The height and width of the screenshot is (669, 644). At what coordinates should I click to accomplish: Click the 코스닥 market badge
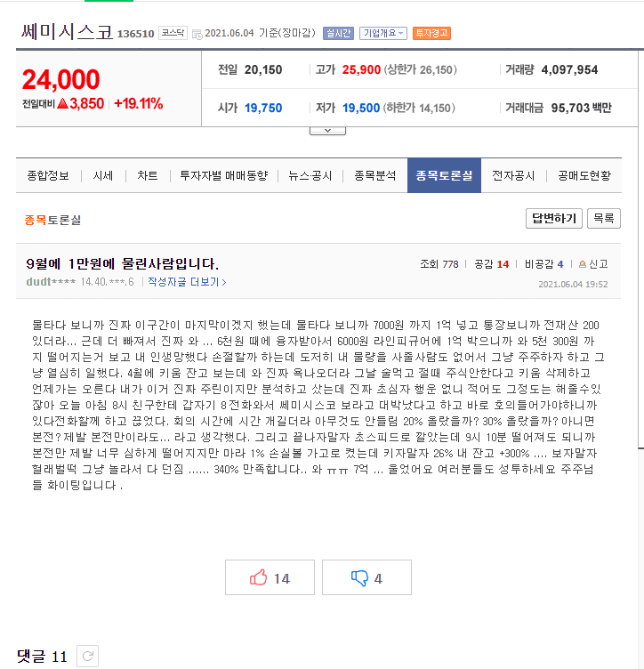173,33
